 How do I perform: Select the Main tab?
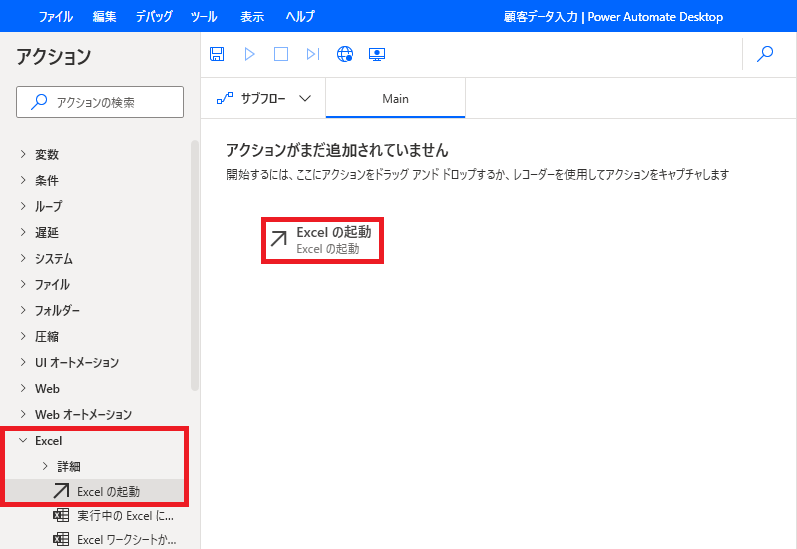395,98
